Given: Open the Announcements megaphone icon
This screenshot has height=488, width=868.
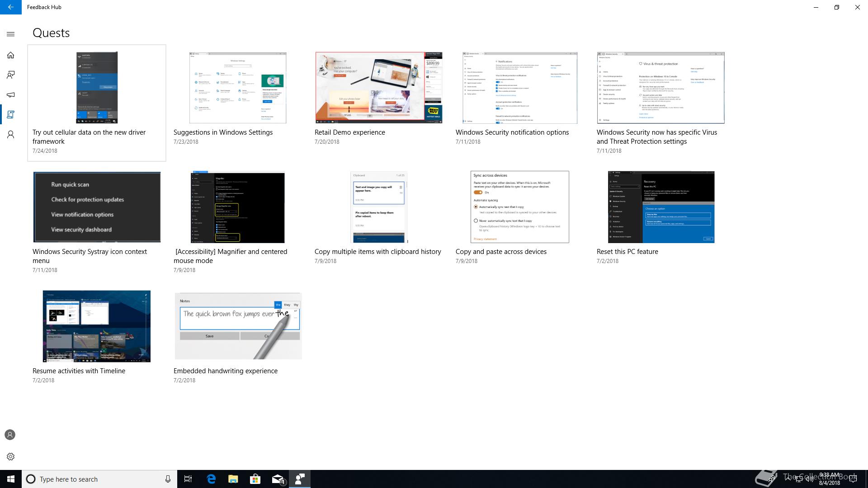Looking at the screenshot, I should [11, 95].
